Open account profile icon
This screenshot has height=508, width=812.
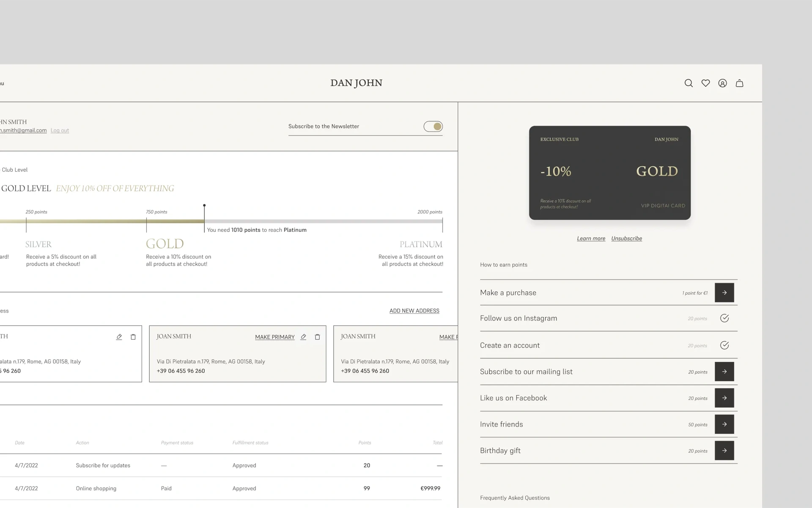pos(722,83)
